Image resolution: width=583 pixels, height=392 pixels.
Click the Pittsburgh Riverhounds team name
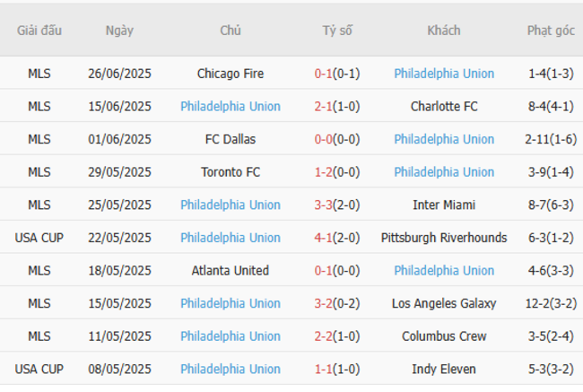click(x=443, y=238)
